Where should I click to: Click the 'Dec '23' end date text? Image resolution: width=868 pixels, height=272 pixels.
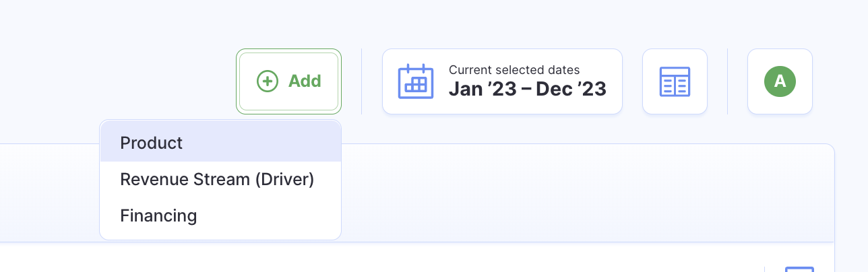pyautogui.click(x=571, y=89)
